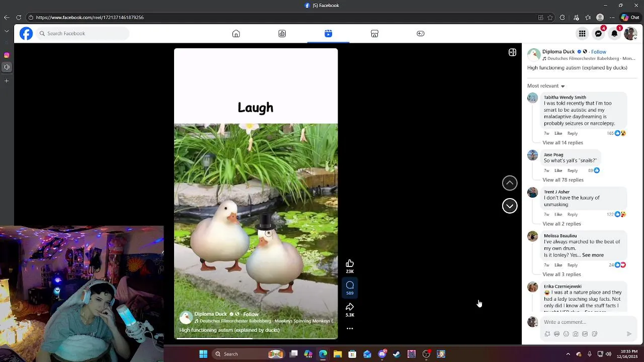Screen dimensions: 644x362
Task: Click the browser address bar URL
Action: [x=90, y=18]
